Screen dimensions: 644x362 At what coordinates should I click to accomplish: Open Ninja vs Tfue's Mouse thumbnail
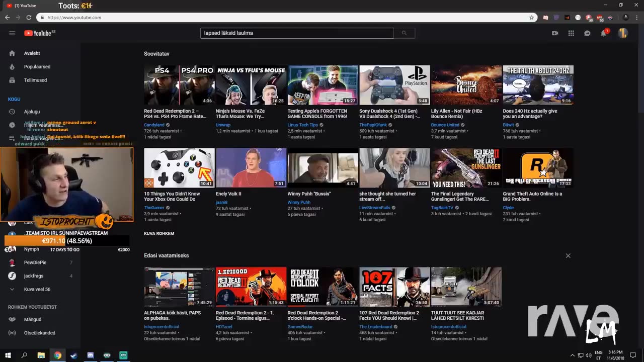click(251, 85)
